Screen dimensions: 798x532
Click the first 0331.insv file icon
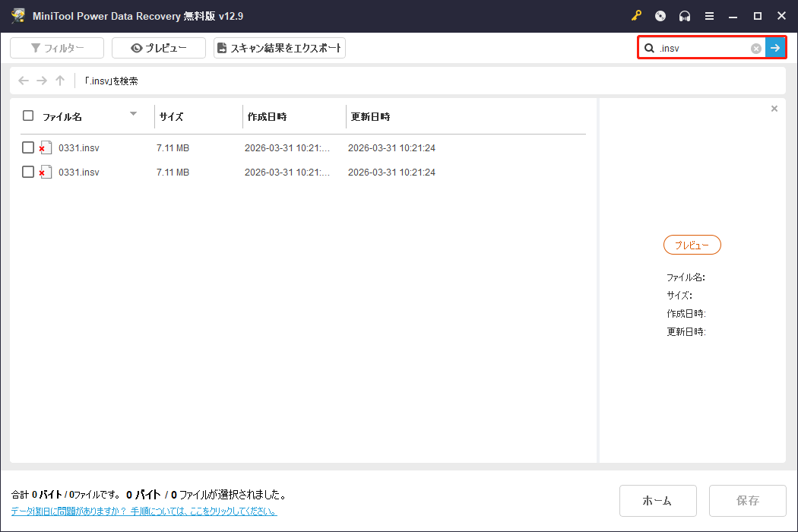(46, 147)
